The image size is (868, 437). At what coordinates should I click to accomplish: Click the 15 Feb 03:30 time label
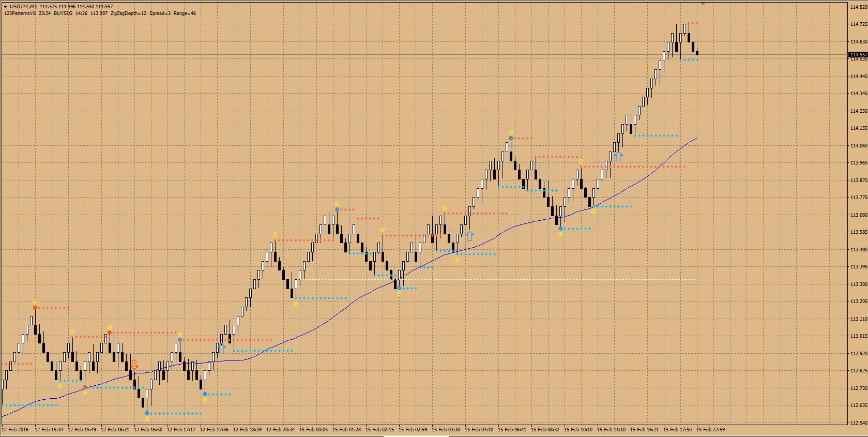coord(446,429)
